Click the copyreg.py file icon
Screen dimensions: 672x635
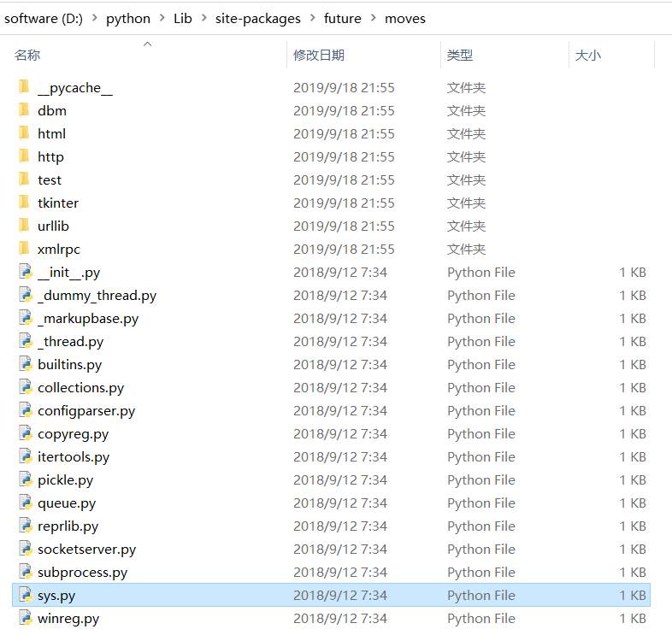pyautogui.click(x=26, y=434)
